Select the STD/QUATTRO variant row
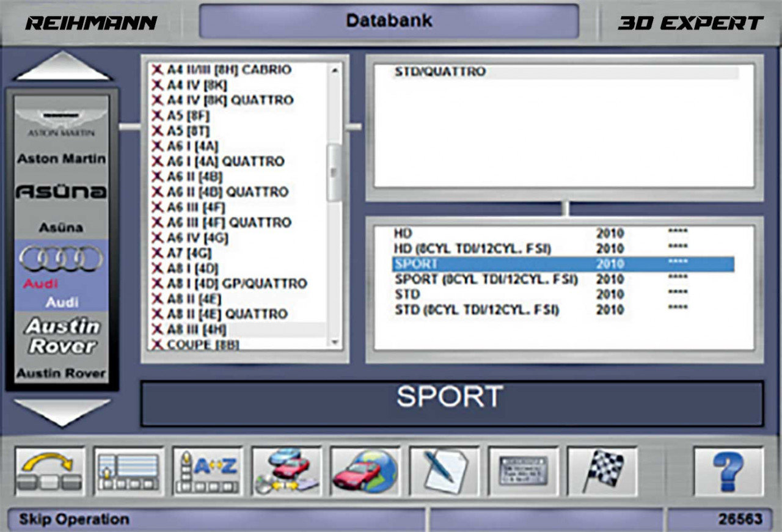 point(565,72)
